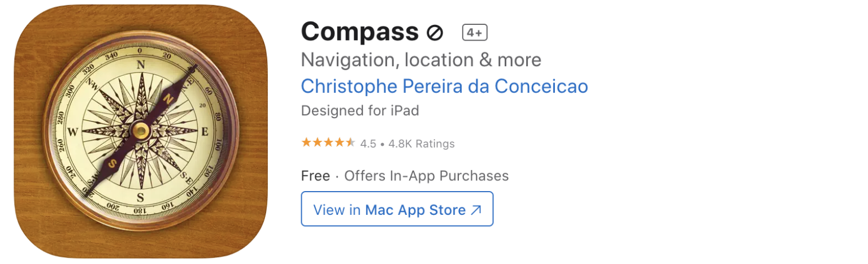
Task: Click the orange N on the compass needle
Action: point(168,98)
